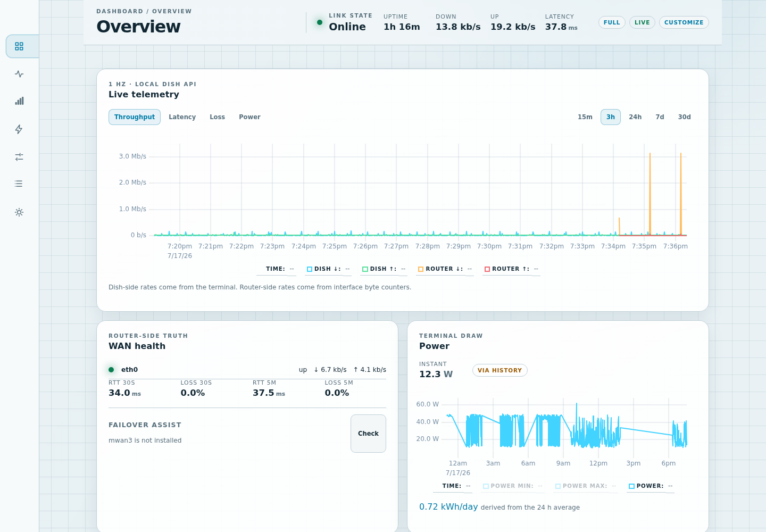Click the ROUTER ↑ red legend swatch
766x532 pixels.
(x=487, y=269)
